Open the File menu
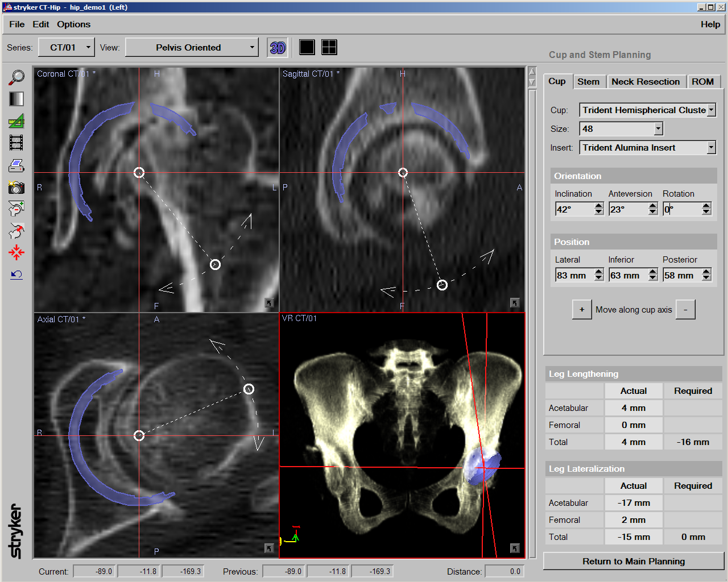The height and width of the screenshot is (582, 728). (x=17, y=24)
